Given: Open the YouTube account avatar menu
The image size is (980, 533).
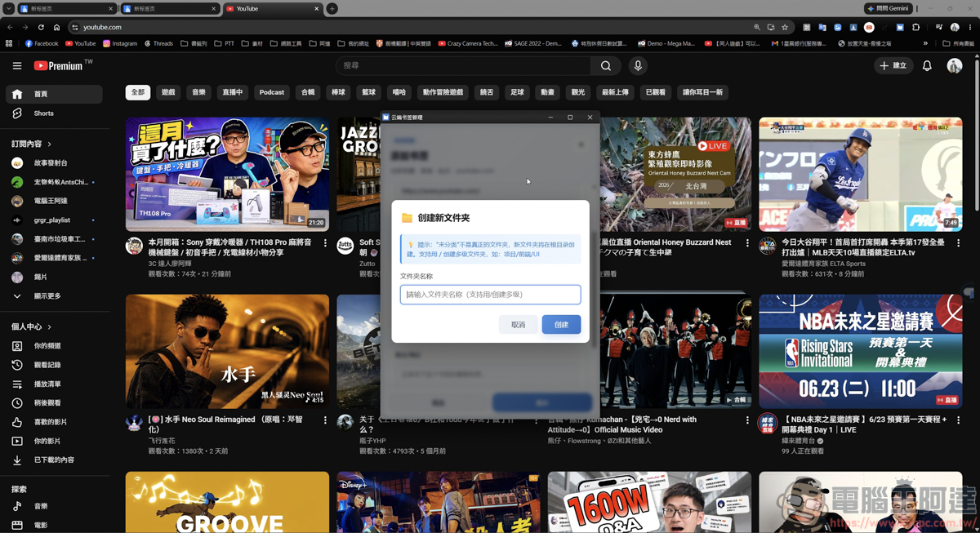Looking at the screenshot, I should point(954,65).
